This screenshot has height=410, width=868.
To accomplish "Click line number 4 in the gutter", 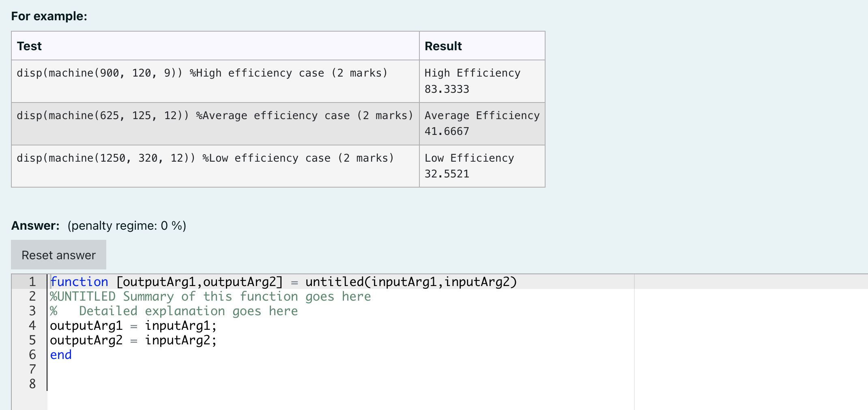I will click(x=32, y=325).
